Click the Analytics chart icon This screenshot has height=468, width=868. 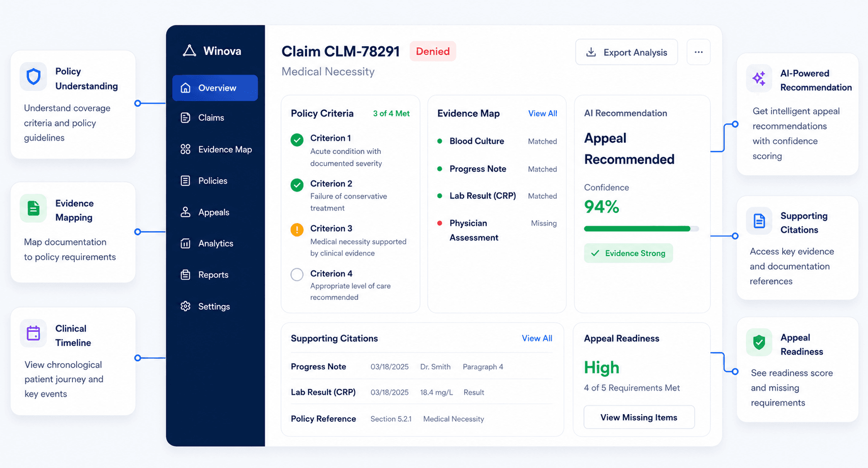click(x=186, y=243)
